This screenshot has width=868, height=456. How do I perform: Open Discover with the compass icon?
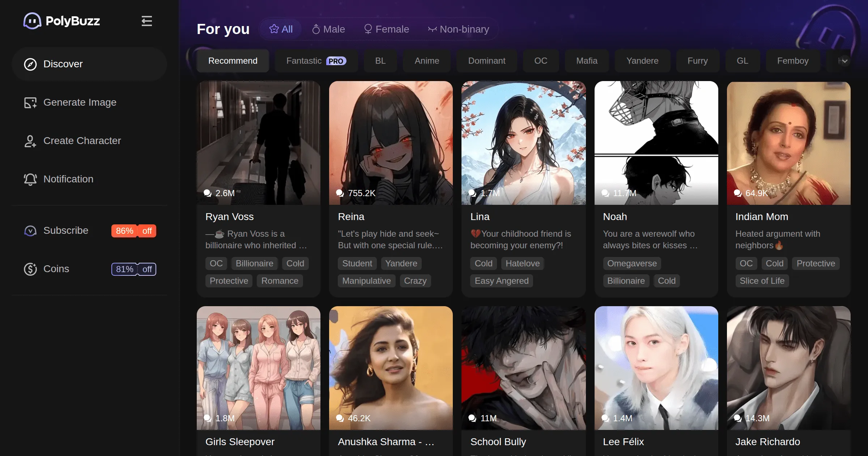pos(30,64)
